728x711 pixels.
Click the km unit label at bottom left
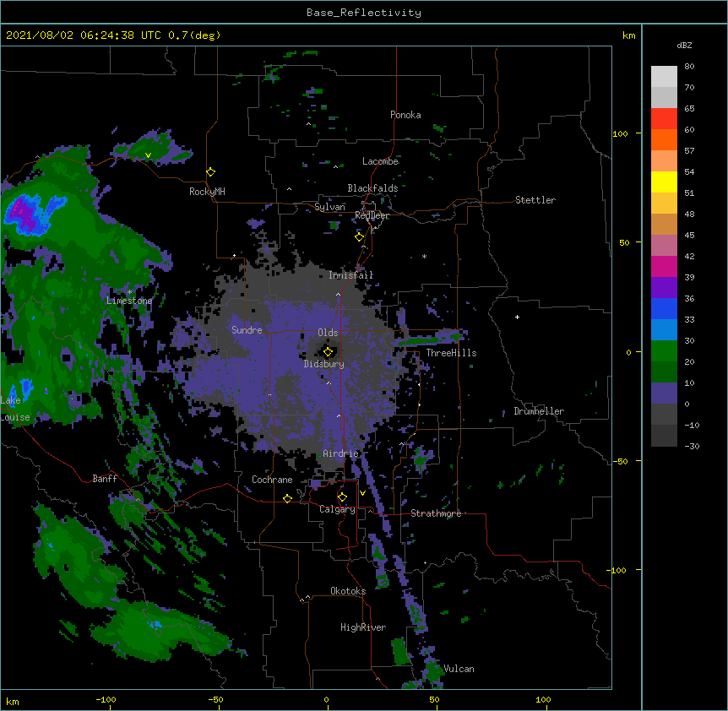[13, 701]
